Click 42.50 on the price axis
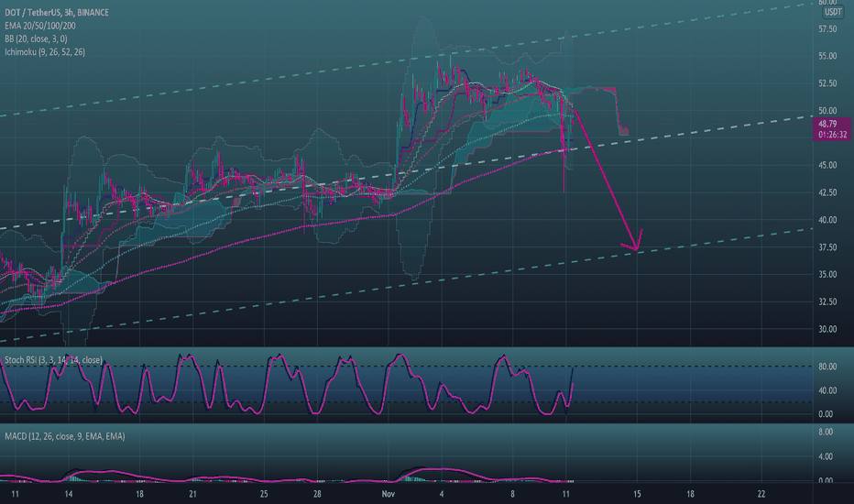 [x=827, y=192]
